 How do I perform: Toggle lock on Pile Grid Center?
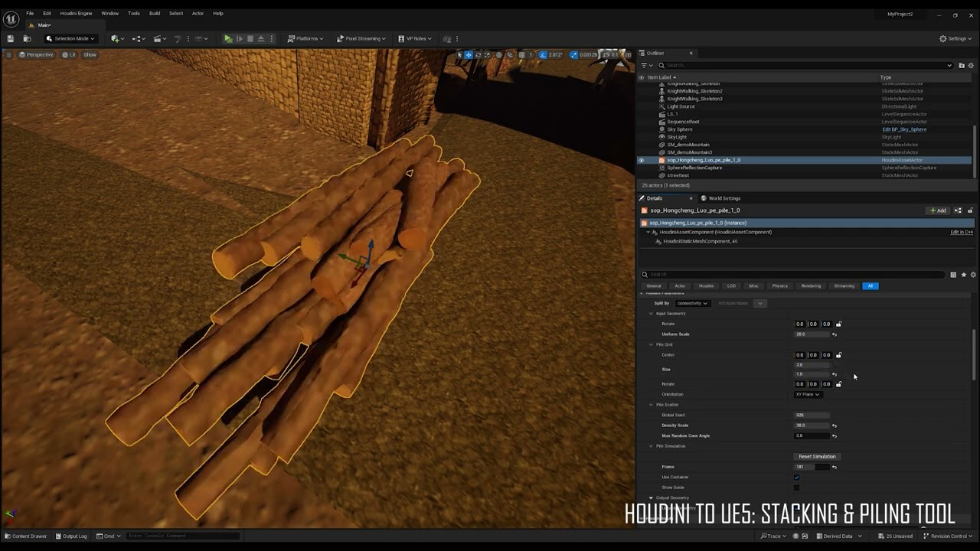[x=838, y=355]
